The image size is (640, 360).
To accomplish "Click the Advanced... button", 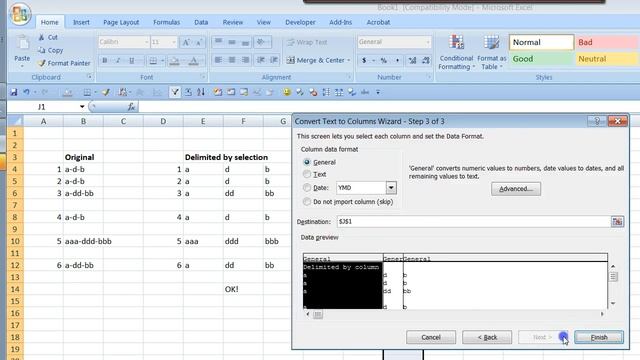I will (x=516, y=189).
